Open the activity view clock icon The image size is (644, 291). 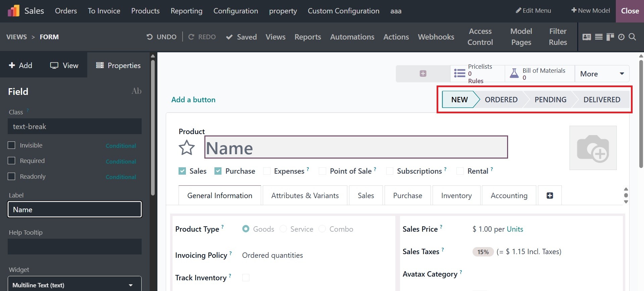(x=621, y=37)
